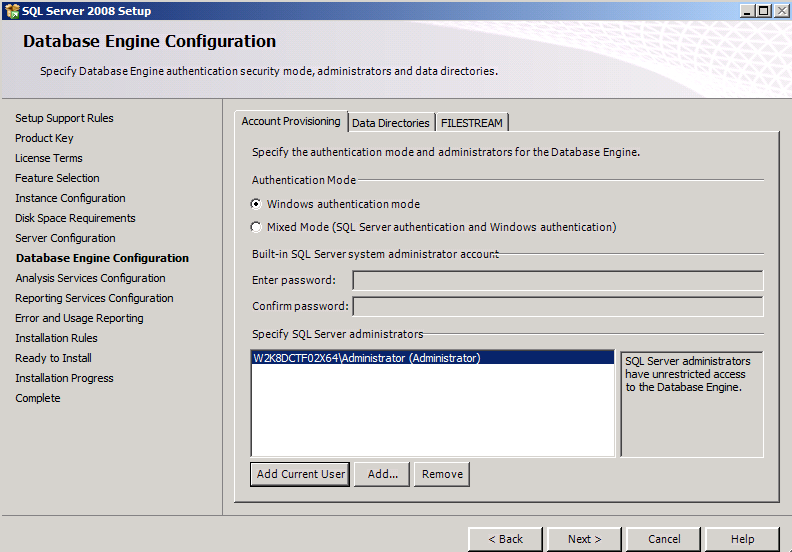This screenshot has width=792, height=552.
Task: Cancel the SQL Server setup
Action: pos(664,539)
